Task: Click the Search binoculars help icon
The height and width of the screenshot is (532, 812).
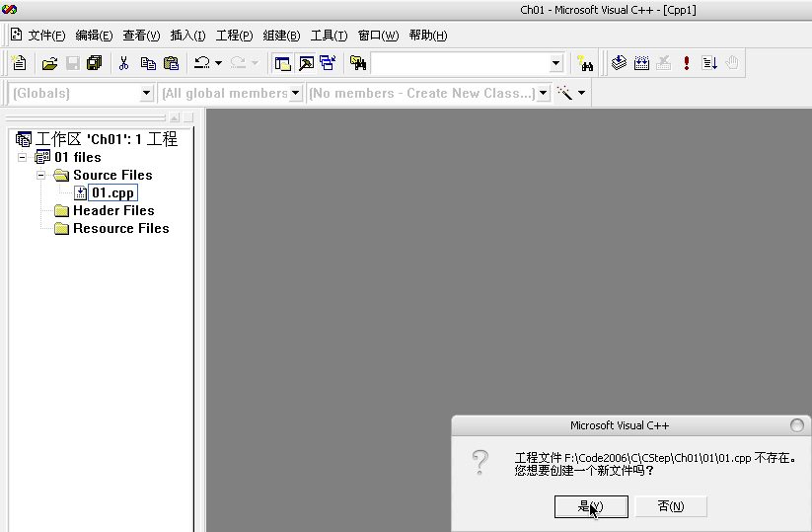Action: click(x=585, y=63)
